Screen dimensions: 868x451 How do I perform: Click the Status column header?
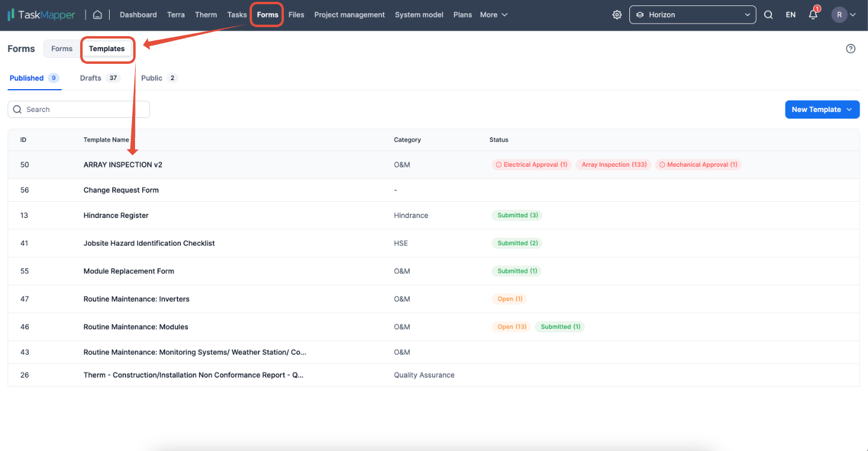[499, 140]
